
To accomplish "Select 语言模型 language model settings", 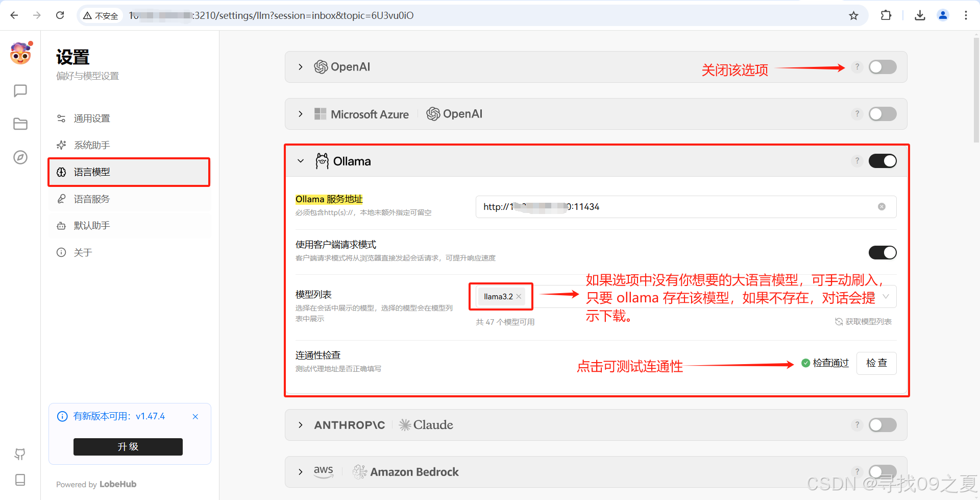I will click(x=130, y=172).
